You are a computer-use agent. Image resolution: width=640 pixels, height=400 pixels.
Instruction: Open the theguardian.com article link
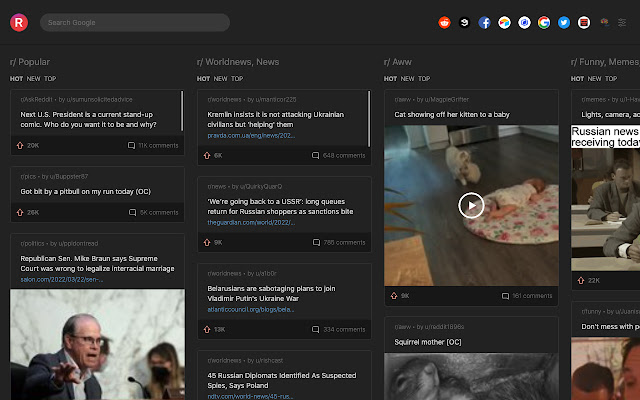(251, 222)
